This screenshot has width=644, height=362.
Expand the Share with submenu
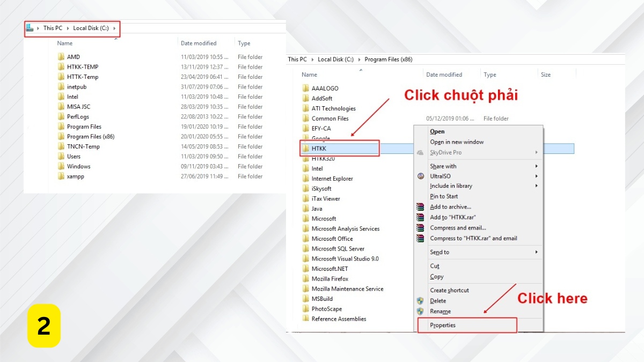coord(443,166)
